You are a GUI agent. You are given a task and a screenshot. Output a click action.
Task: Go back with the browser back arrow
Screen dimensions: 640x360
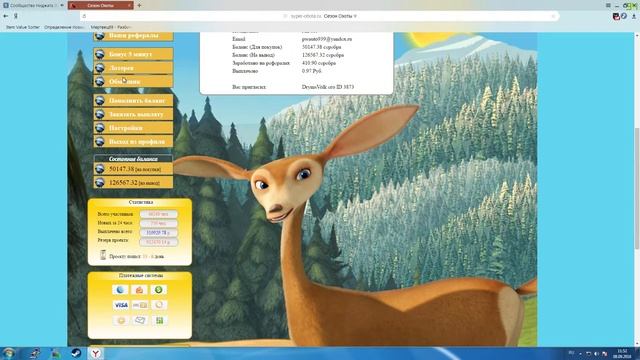tap(5, 16)
